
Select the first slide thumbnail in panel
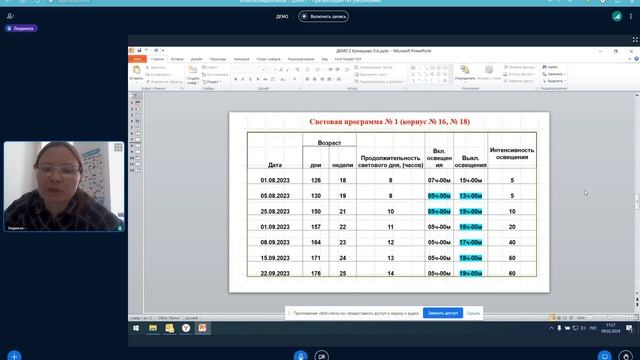point(138,102)
